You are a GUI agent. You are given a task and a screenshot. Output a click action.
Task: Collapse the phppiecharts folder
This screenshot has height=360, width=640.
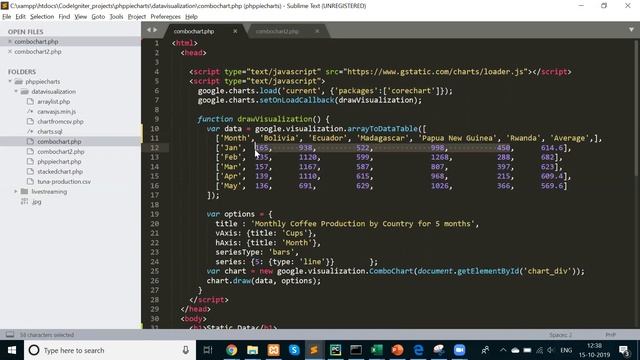10,82
